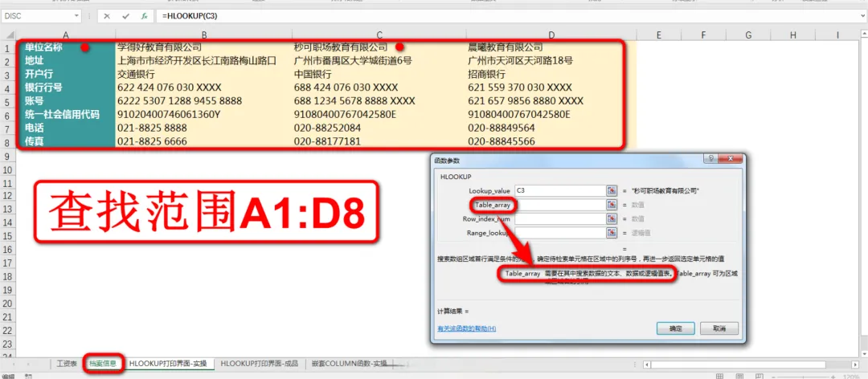The height and width of the screenshot is (379, 868).
Task: Click phone cell 020-88252084
Action: click(x=379, y=128)
